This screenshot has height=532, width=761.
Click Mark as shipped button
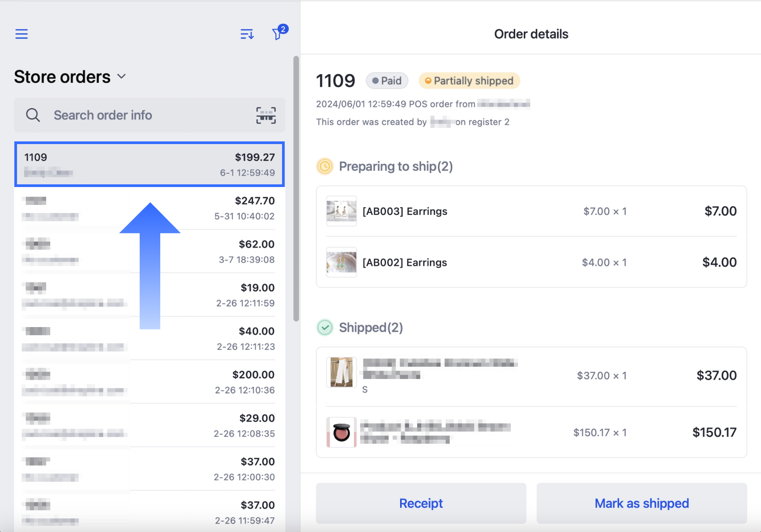click(642, 503)
